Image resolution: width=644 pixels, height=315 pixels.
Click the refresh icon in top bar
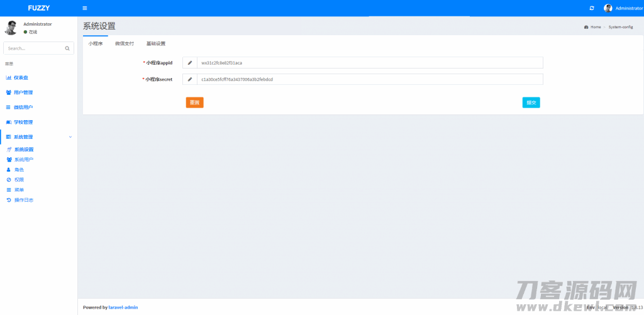[591, 8]
